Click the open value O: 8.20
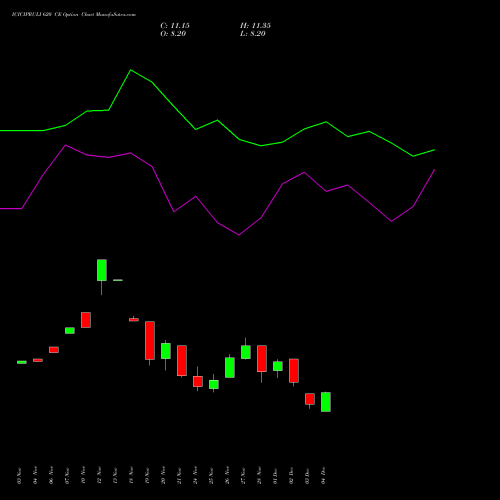The width and height of the screenshot is (500, 500). [x=173, y=34]
